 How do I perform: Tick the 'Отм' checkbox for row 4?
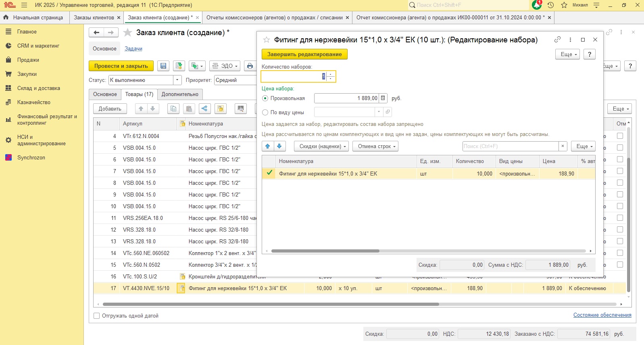click(x=620, y=136)
